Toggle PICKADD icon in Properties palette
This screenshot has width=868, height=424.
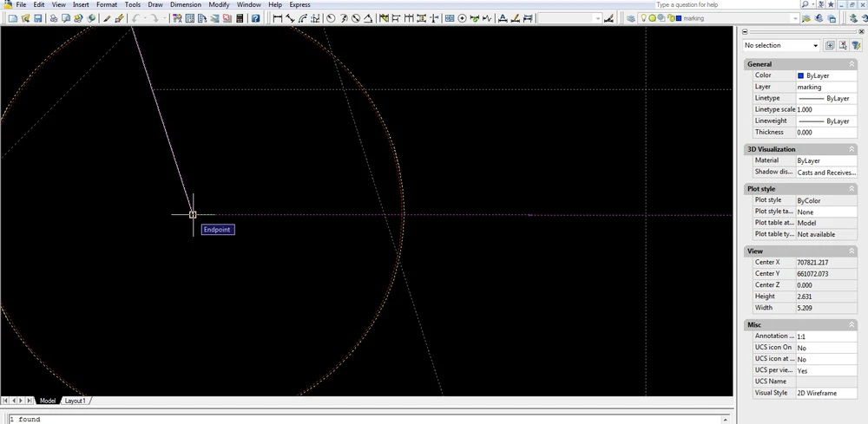pos(830,45)
